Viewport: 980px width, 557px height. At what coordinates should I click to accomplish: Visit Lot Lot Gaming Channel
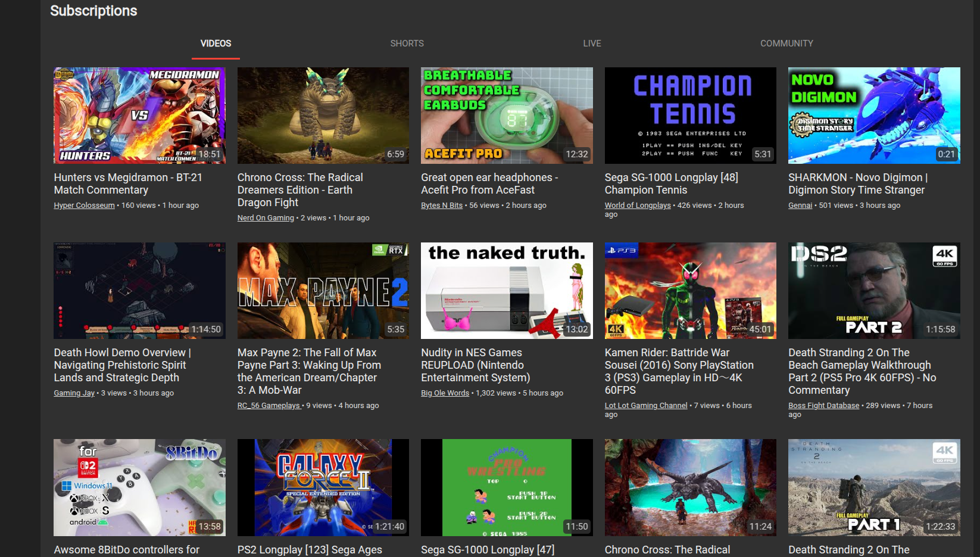(646, 406)
